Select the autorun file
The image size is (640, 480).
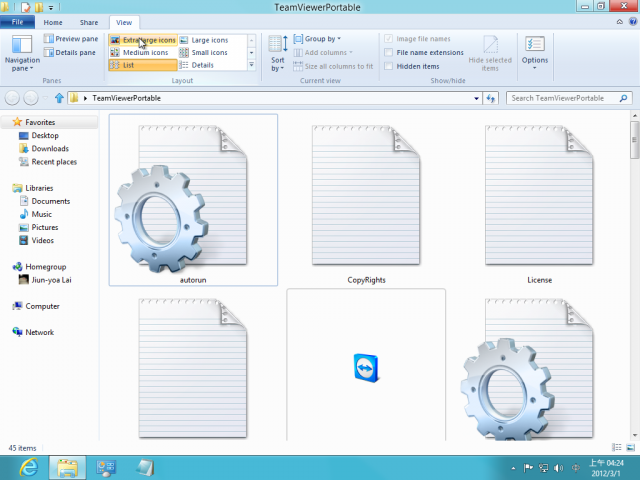(x=193, y=200)
